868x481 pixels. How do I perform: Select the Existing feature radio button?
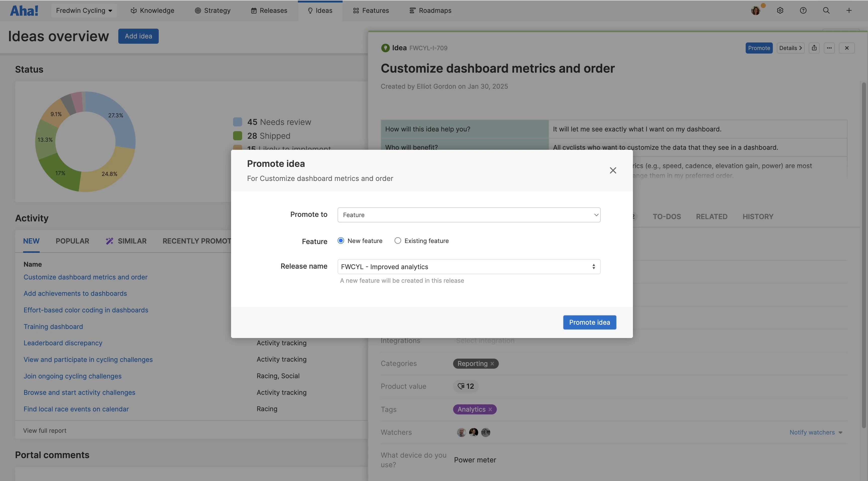398,241
